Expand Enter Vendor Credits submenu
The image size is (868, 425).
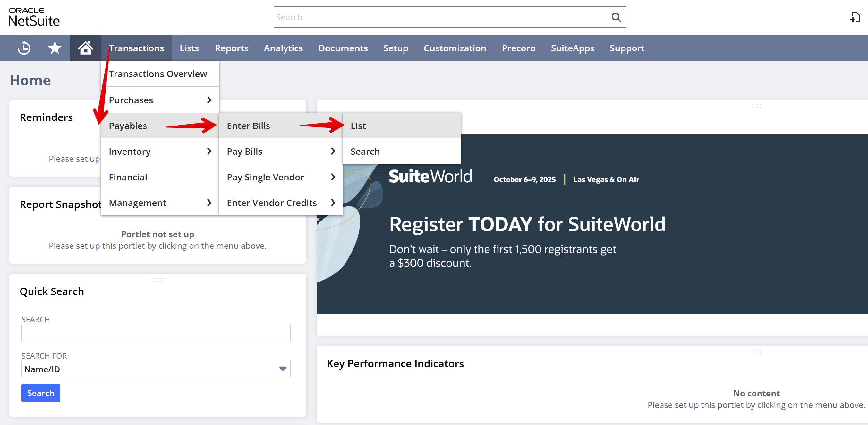(281, 203)
